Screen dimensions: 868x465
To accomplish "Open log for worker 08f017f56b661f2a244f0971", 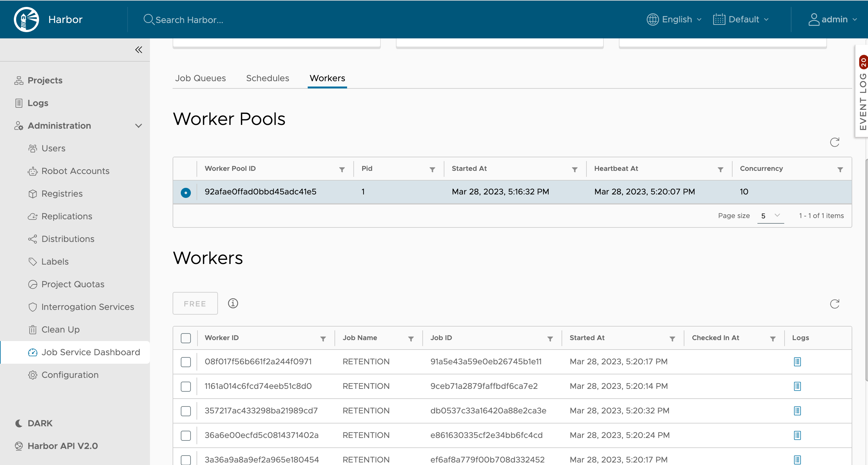I will point(797,361).
